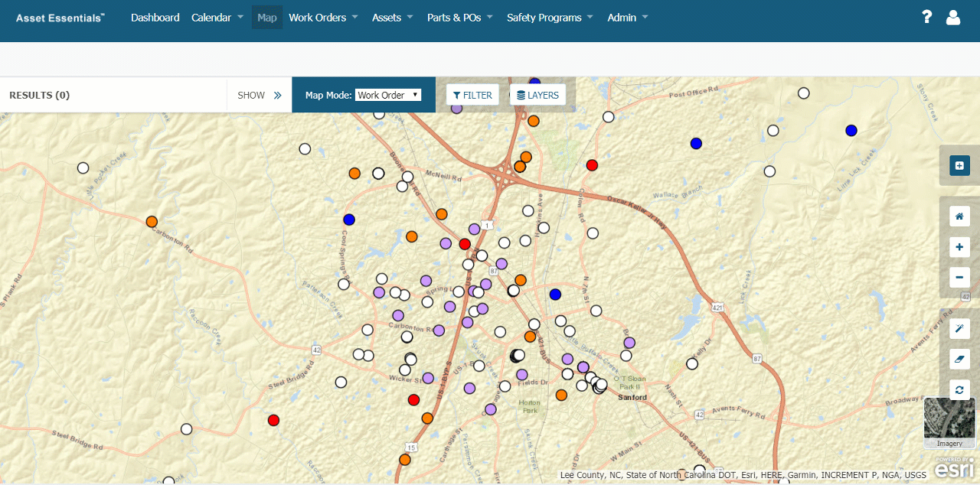
Task: Switch basemap to Imagery thumbnail
Action: coord(949,422)
